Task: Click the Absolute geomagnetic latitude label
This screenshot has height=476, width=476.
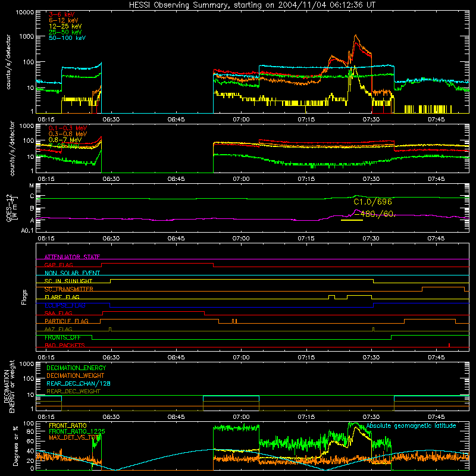Action: (411, 425)
